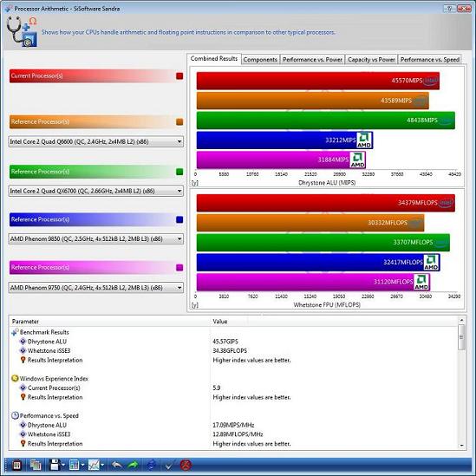Open the AMD Phenom 9750 reference dropdown
The image size is (476, 476).
tap(96, 288)
